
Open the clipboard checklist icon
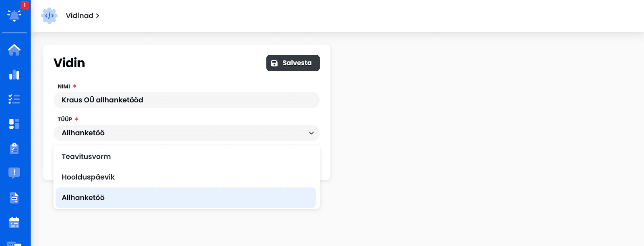click(x=14, y=149)
